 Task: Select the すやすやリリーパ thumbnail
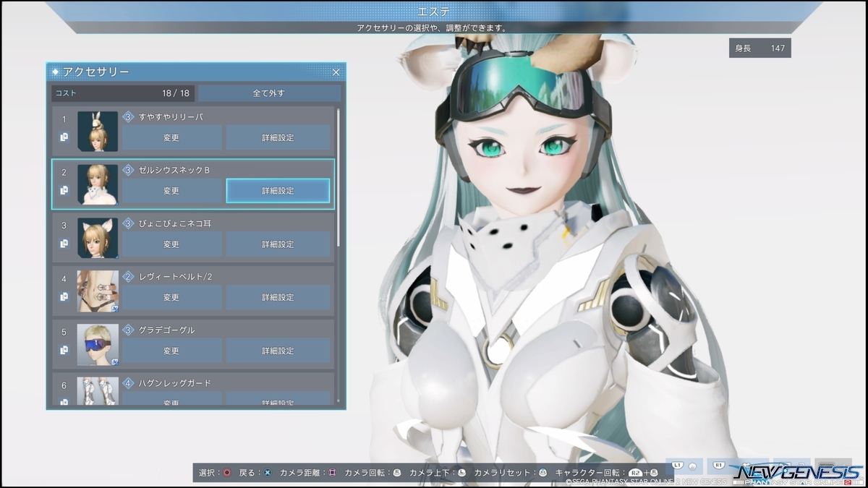98,131
